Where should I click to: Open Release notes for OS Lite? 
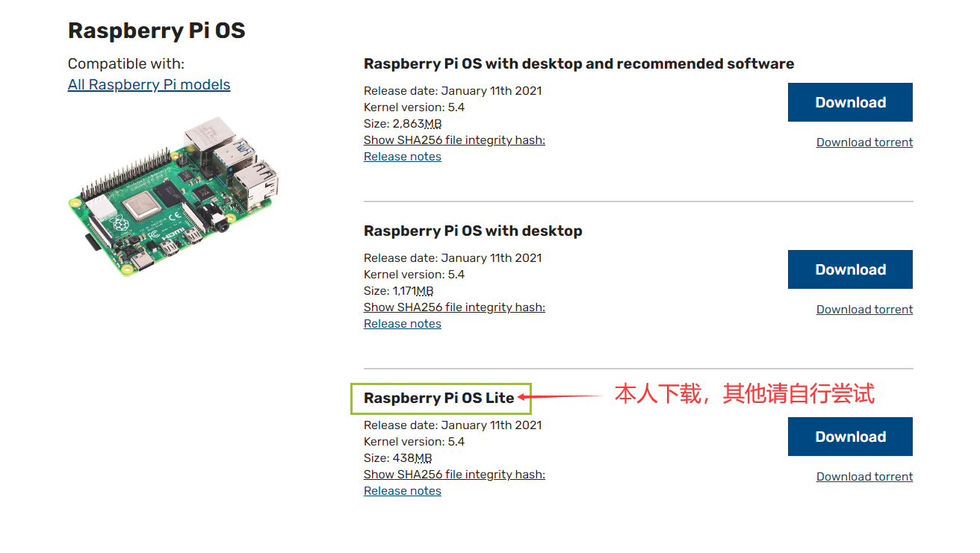pos(403,490)
